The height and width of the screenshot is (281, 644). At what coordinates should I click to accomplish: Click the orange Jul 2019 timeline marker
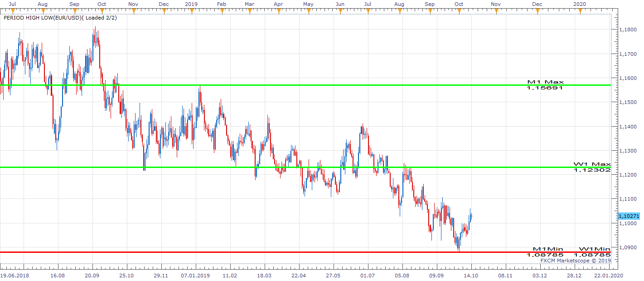point(368,11)
